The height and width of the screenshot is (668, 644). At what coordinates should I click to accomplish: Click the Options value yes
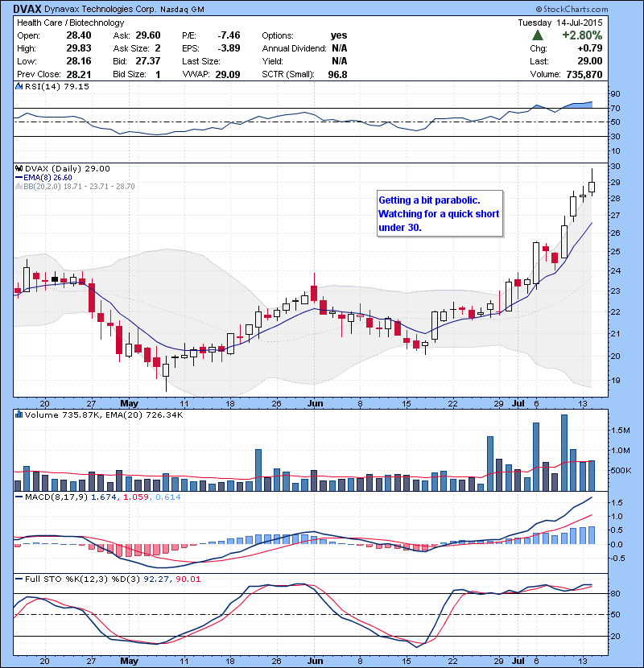339,35
